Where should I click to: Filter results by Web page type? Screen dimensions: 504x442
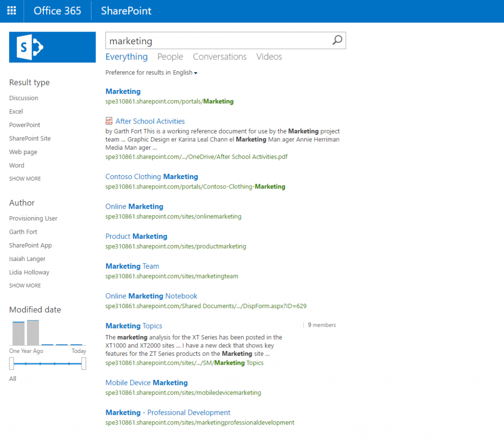pyautogui.click(x=23, y=152)
